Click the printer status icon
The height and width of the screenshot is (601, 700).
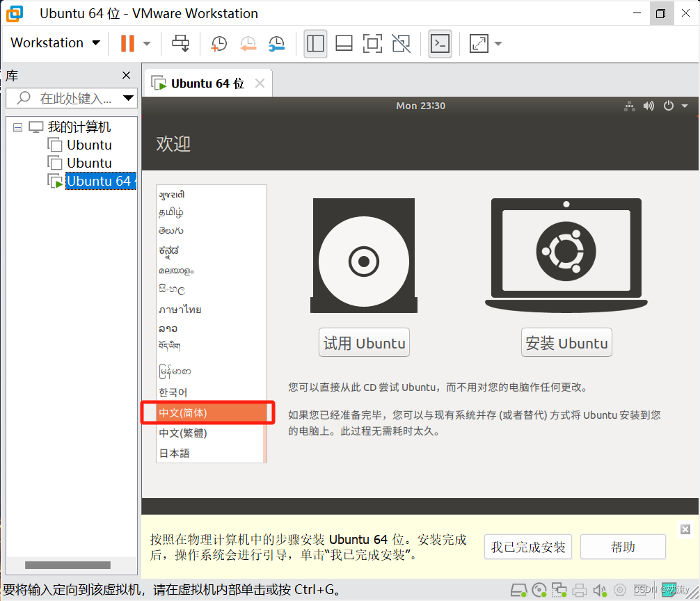[579, 591]
